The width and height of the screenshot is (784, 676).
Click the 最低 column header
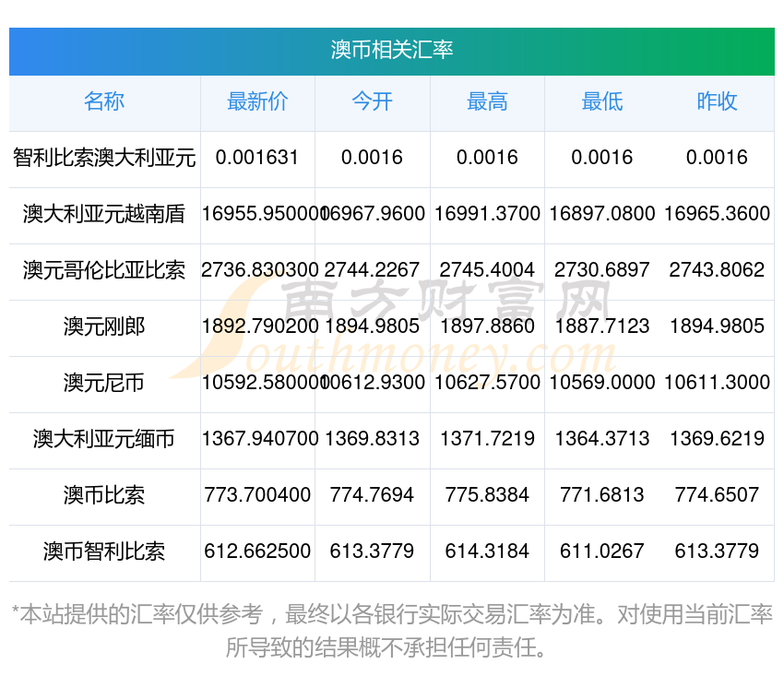pyautogui.click(x=602, y=101)
